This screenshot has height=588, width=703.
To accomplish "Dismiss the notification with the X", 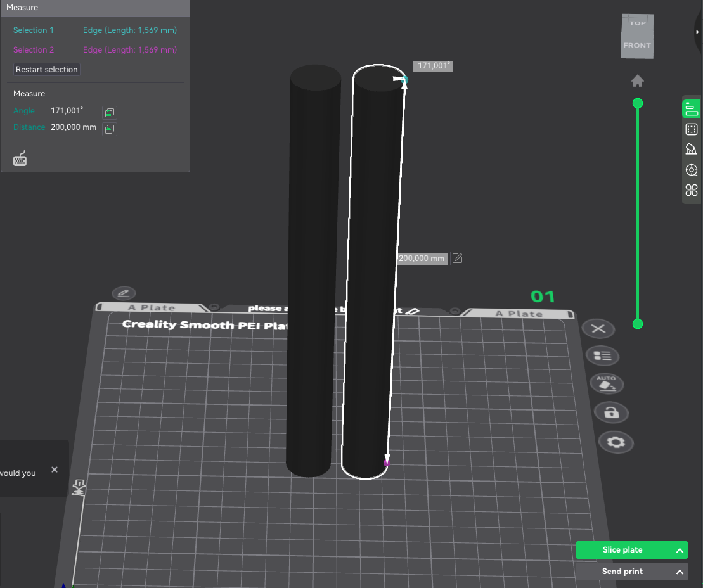I will click(x=55, y=470).
